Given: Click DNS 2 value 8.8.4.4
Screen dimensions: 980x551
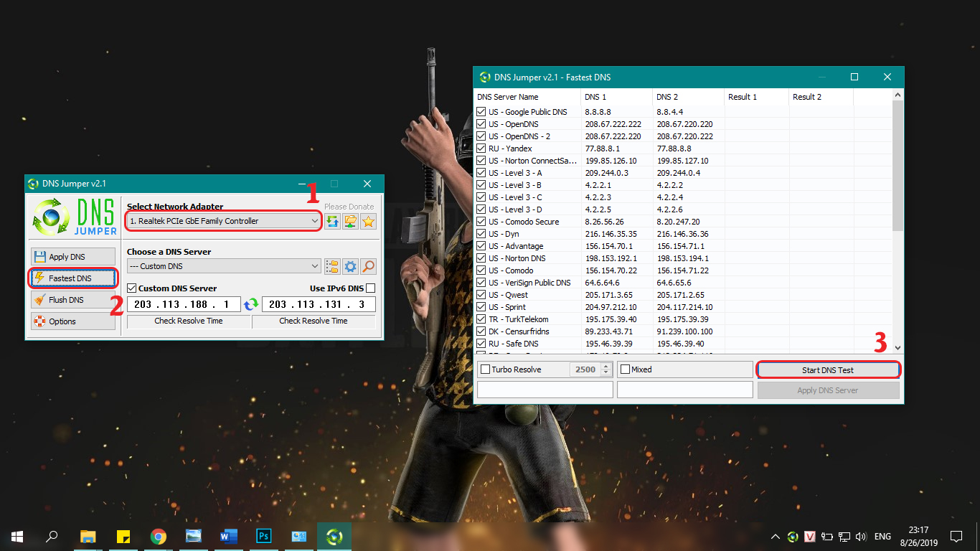Looking at the screenshot, I should [669, 112].
